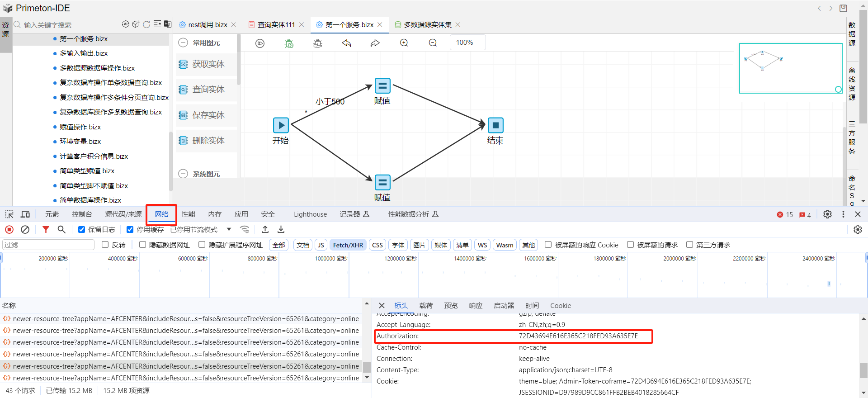
Task: Toggle the 保留日志 checkbox
Action: click(82, 230)
